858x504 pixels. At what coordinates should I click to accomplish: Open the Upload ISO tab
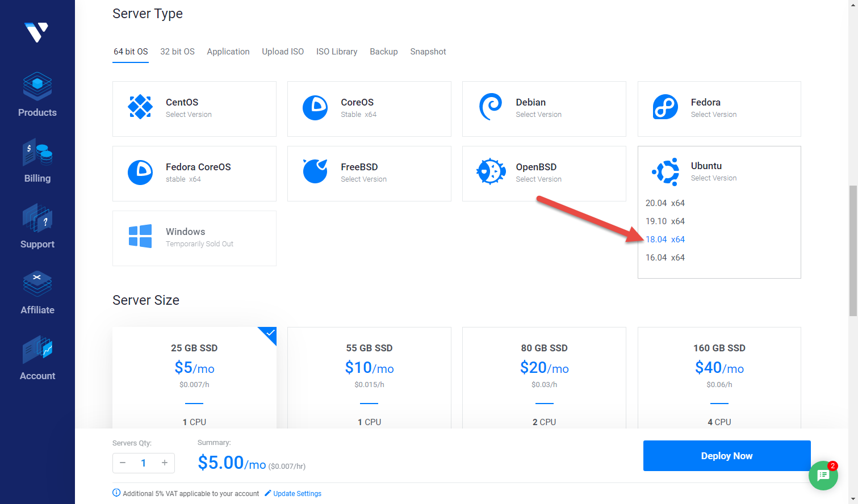point(283,52)
